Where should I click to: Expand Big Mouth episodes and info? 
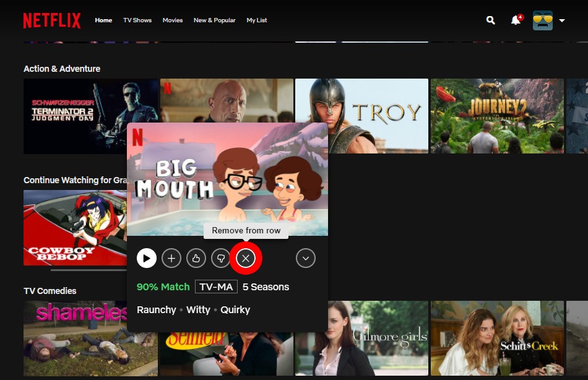tap(306, 258)
